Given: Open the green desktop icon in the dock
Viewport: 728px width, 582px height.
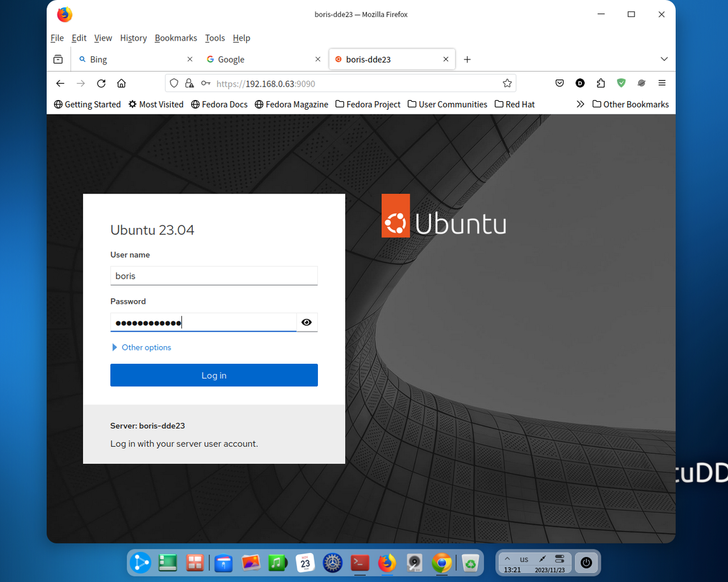Looking at the screenshot, I should coord(168,563).
